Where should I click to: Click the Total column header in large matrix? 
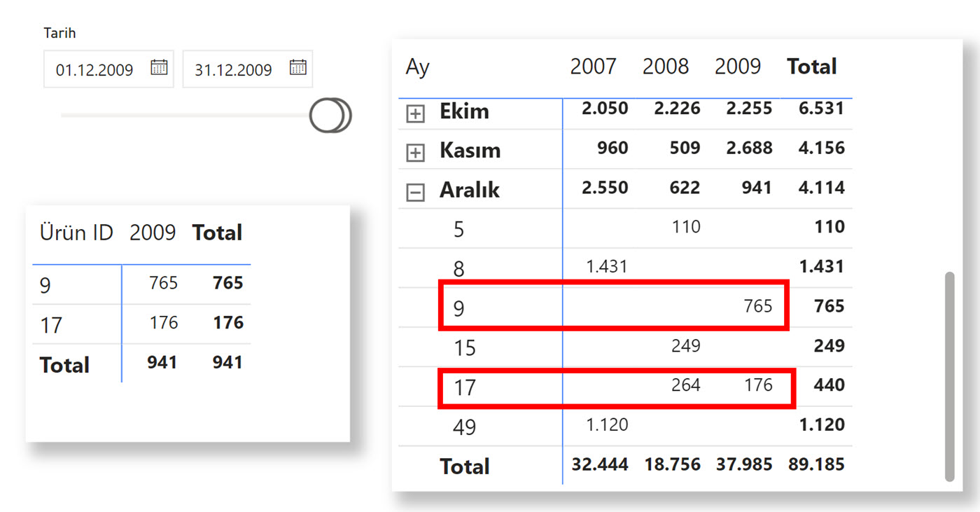click(812, 67)
